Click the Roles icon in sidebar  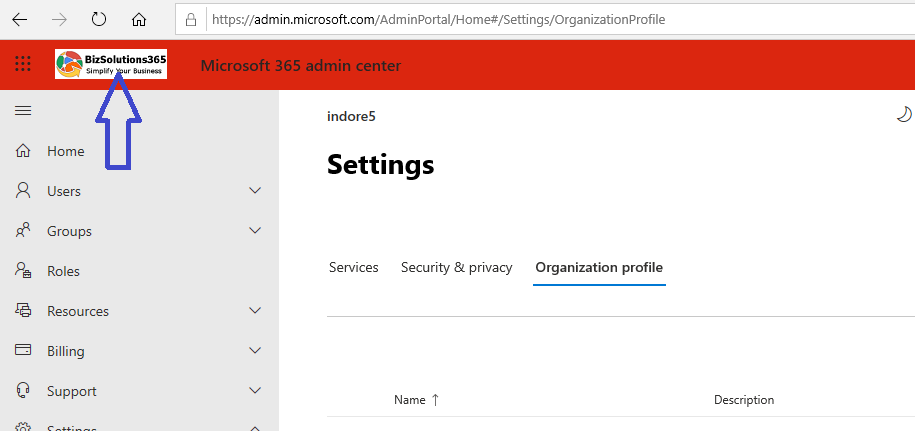23,271
